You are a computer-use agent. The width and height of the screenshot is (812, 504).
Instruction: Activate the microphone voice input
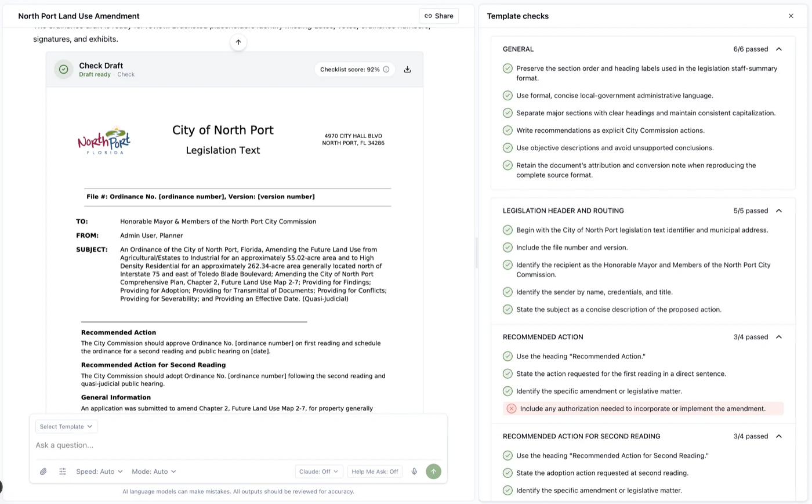(x=414, y=472)
